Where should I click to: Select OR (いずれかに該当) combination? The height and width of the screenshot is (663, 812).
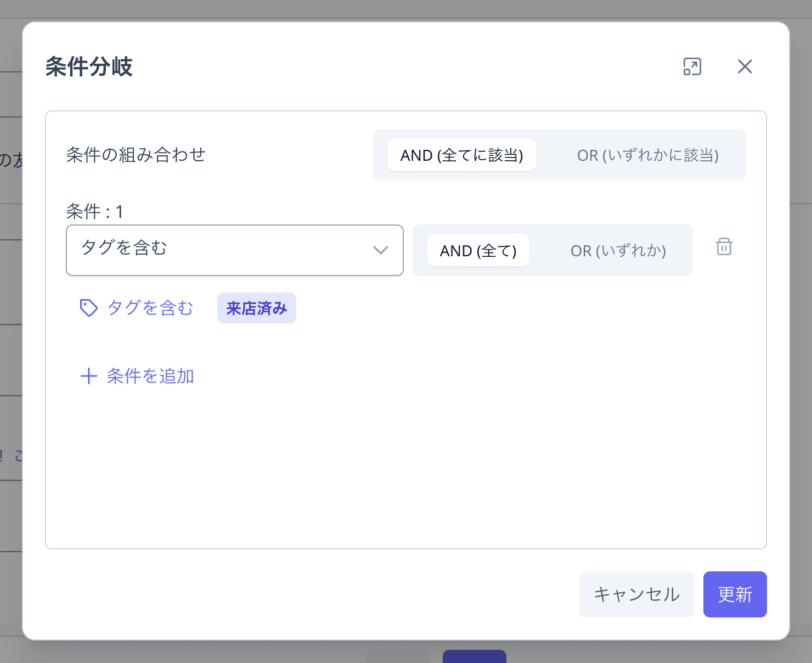pyautogui.click(x=647, y=155)
